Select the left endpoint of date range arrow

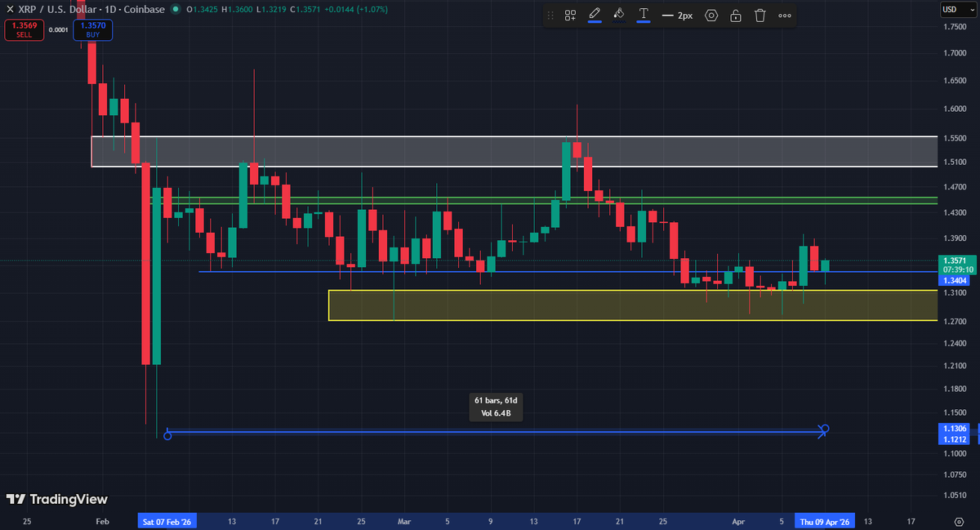(167, 435)
